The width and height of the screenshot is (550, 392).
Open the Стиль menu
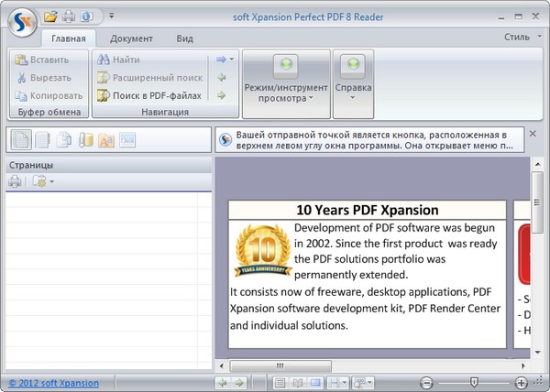point(522,37)
